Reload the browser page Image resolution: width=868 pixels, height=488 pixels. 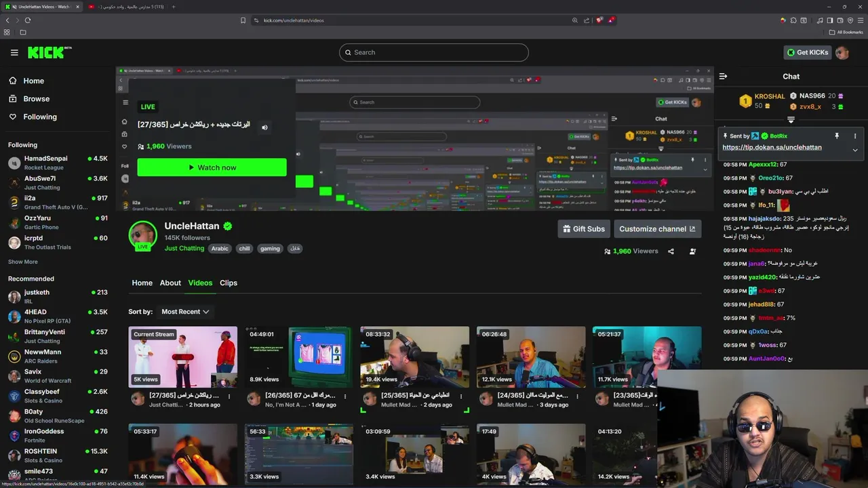click(x=27, y=20)
